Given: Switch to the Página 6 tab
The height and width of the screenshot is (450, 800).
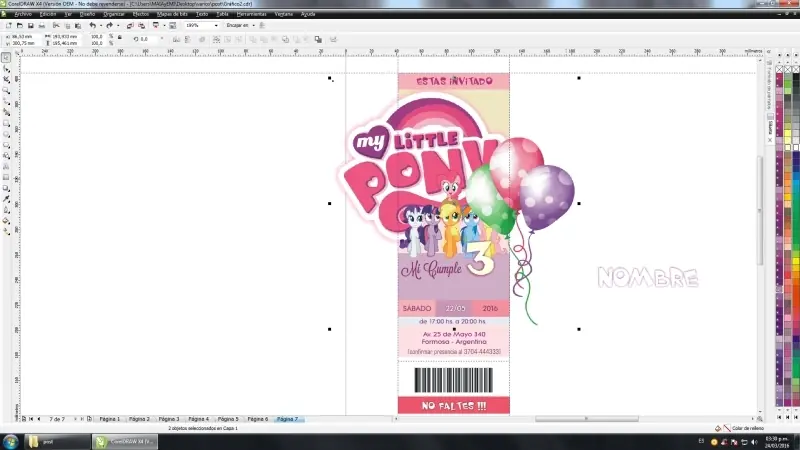Looking at the screenshot, I should coord(258,419).
